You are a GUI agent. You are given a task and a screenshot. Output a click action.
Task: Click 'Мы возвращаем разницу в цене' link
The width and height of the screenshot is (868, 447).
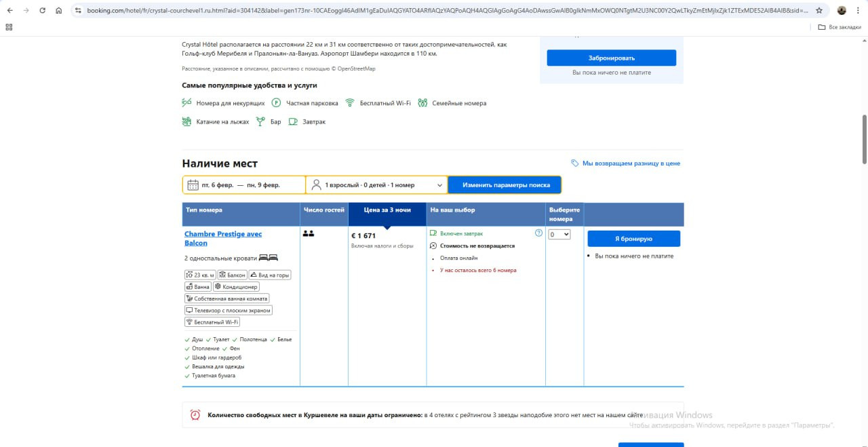(x=631, y=163)
